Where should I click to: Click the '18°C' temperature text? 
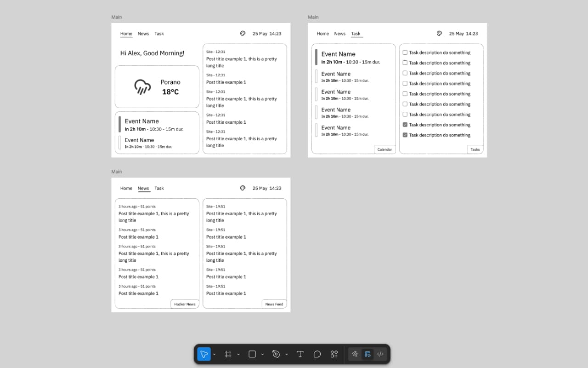[170, 92]
